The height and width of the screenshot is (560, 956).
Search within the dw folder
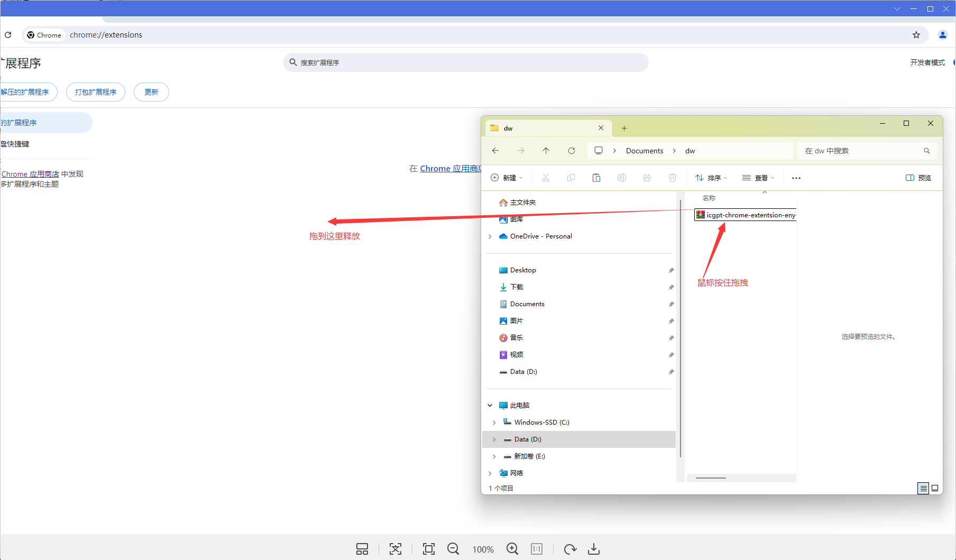click(x=867, y=151)
